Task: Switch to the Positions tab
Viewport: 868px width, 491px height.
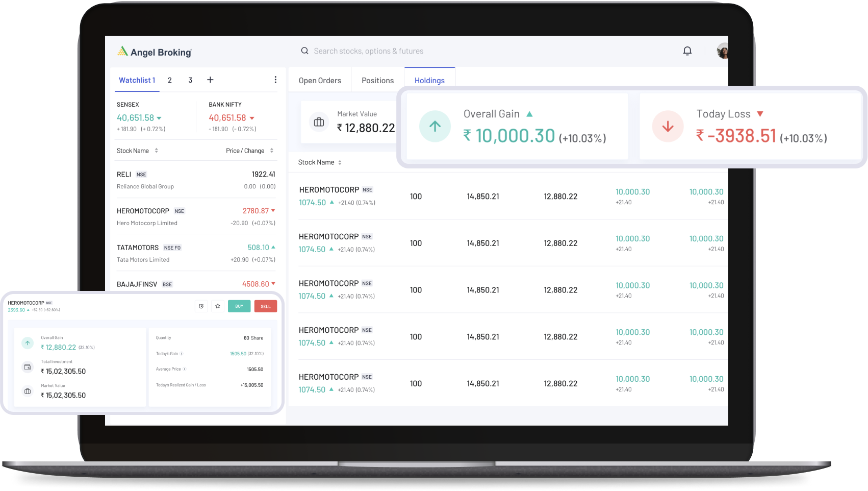Action: tap(377, 80)
